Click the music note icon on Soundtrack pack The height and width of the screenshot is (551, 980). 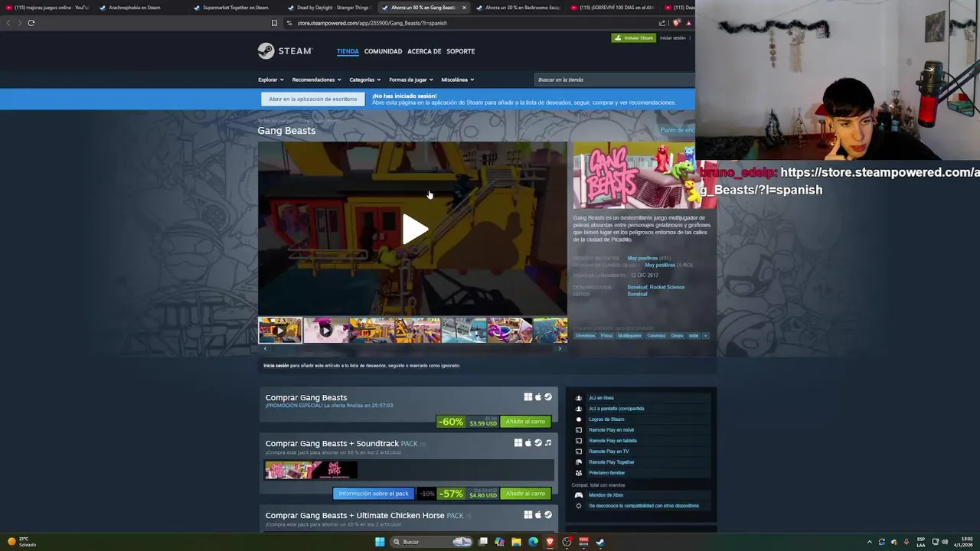pos(547,443)
